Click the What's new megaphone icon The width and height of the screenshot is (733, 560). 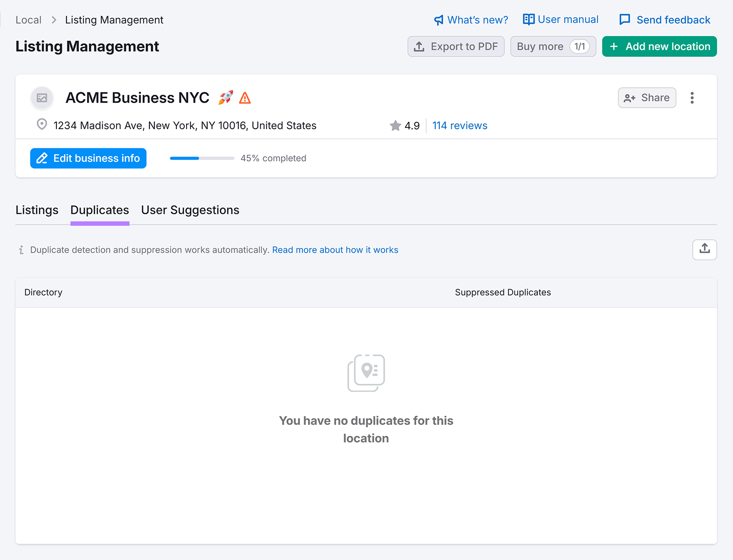(x=438, y=20)
